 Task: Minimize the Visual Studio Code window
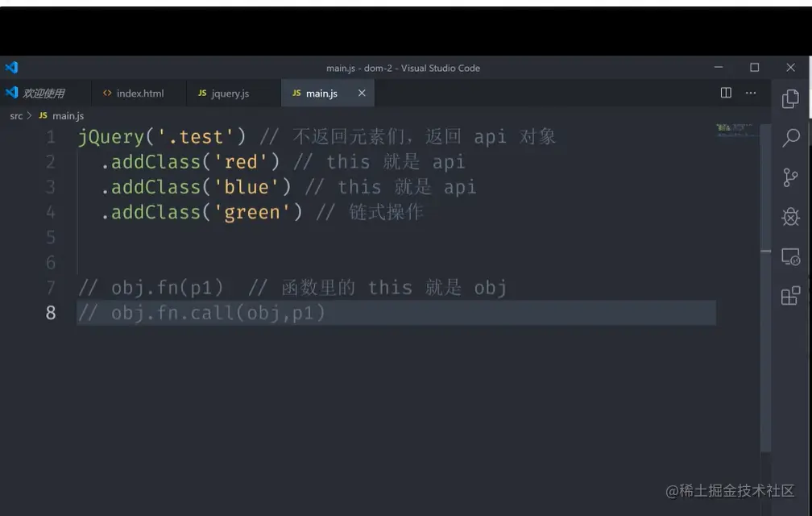tap(719, 68)
